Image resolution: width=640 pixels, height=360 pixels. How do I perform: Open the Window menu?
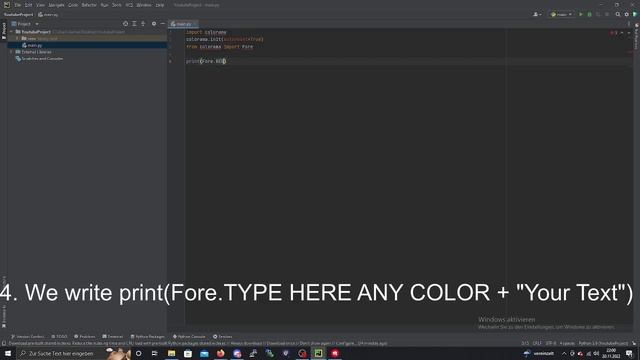coord(144,5)
